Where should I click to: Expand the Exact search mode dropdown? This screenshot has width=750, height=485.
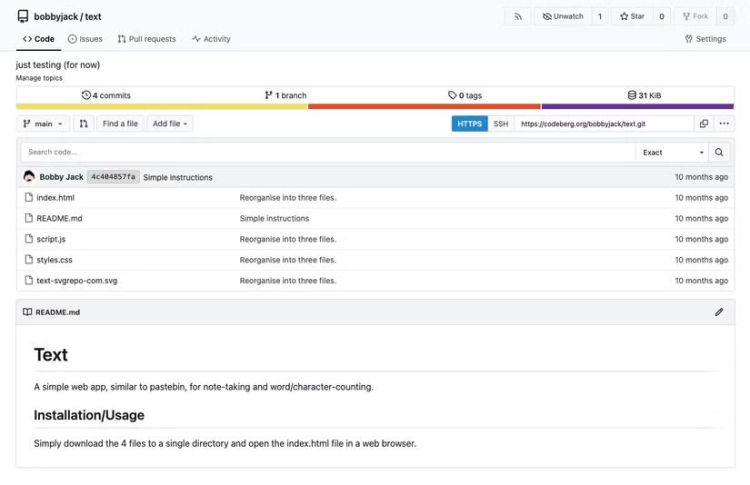tap(672, 152)
